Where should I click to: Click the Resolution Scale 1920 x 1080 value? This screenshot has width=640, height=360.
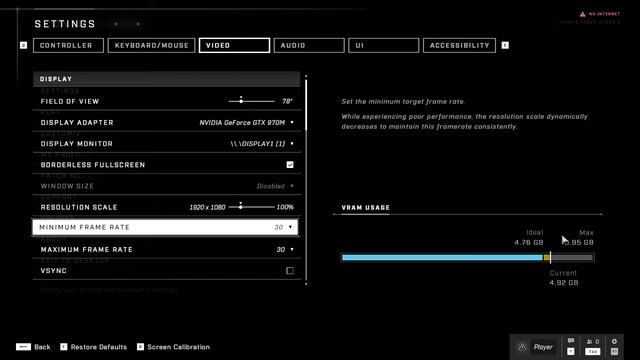coord(207,207)
